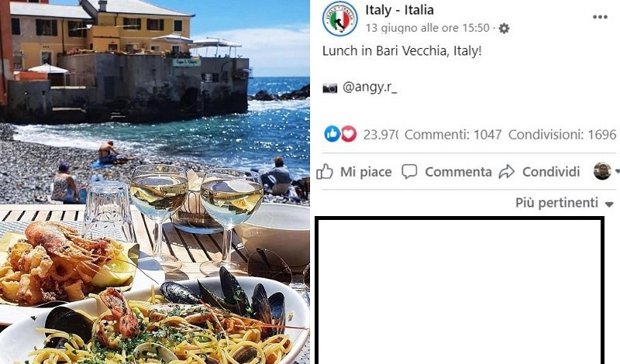Click the camera emoji before @angy.r_

tap(330, 88)
